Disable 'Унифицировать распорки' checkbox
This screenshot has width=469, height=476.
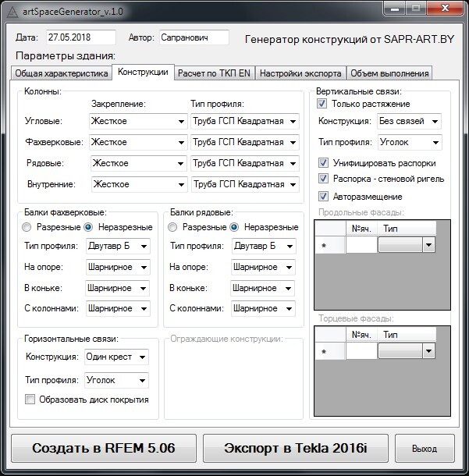tap(322, 163)
